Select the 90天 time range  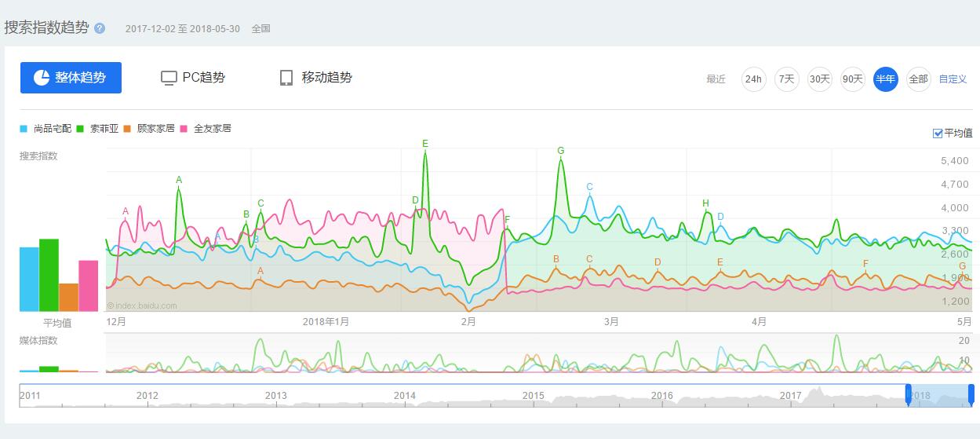[x=852, y=79]
